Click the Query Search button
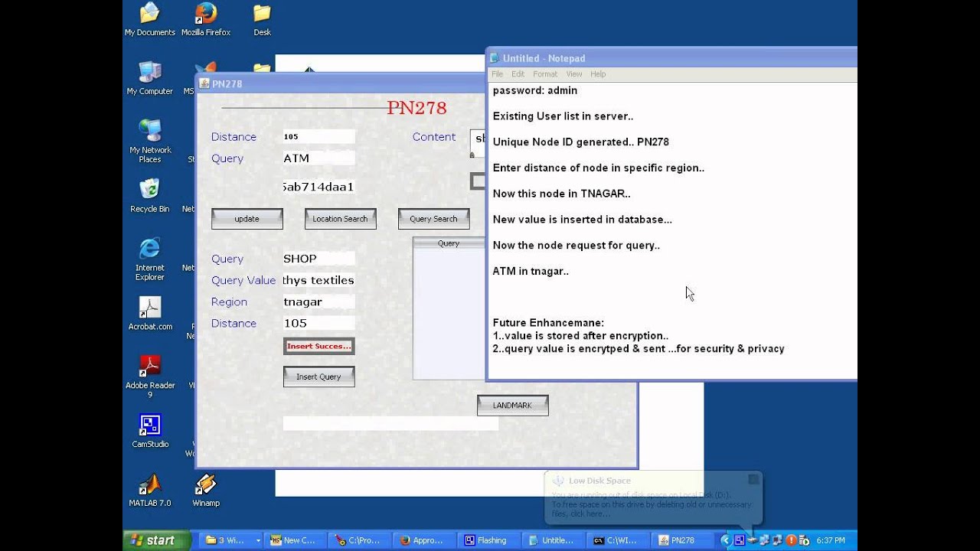Screen dimensions: 980x551 pos(433,219)
